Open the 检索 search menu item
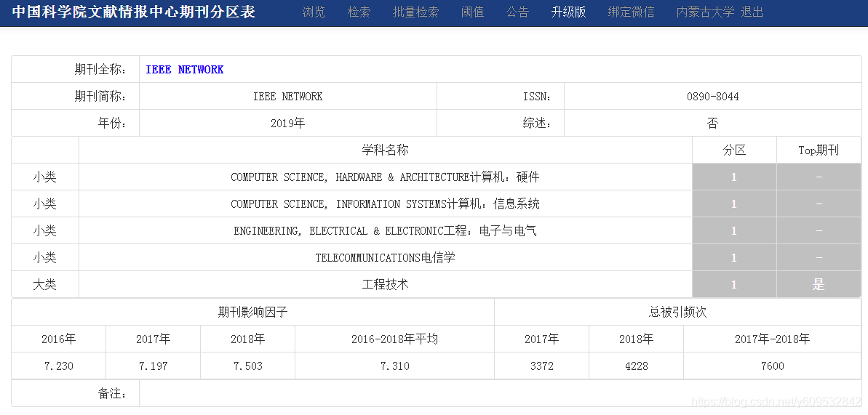 click(359, 12)
